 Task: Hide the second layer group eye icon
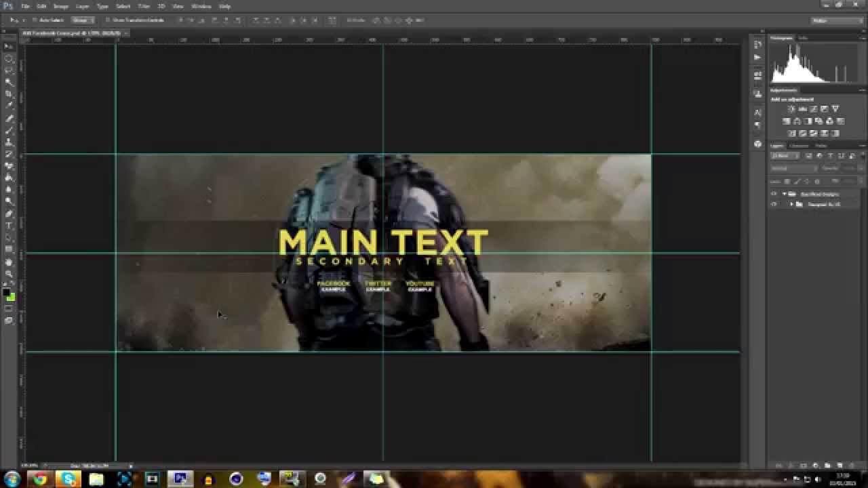[774, 204]
